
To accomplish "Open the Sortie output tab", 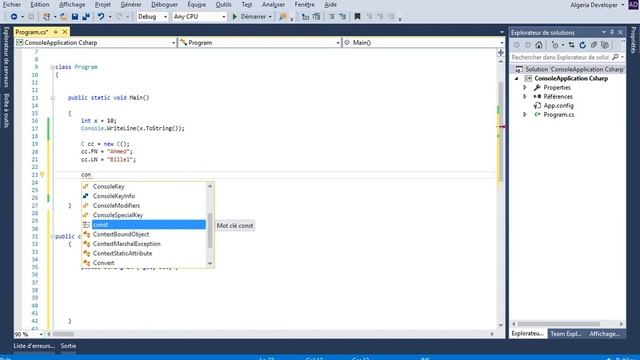I will tap(68, 346).
